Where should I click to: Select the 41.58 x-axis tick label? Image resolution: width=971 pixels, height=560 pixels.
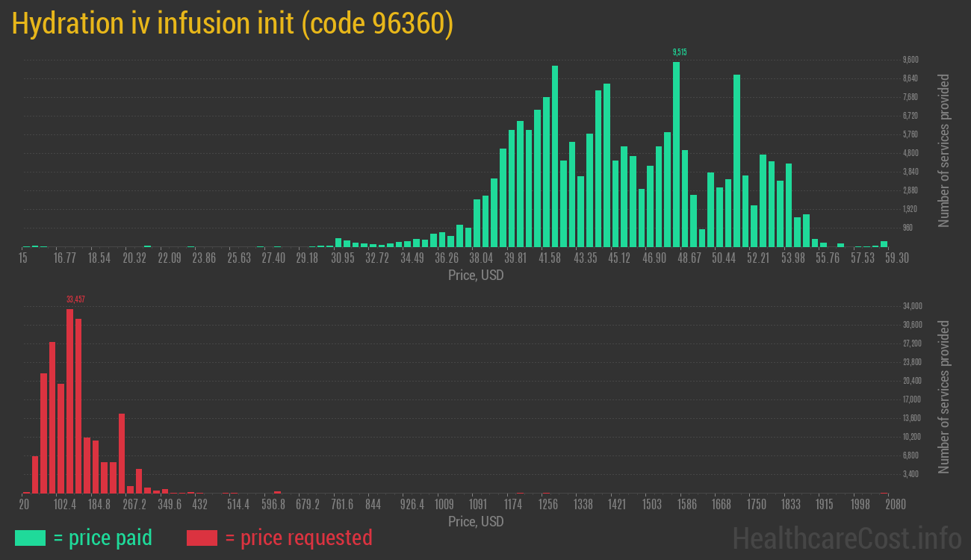coord(550,258)
